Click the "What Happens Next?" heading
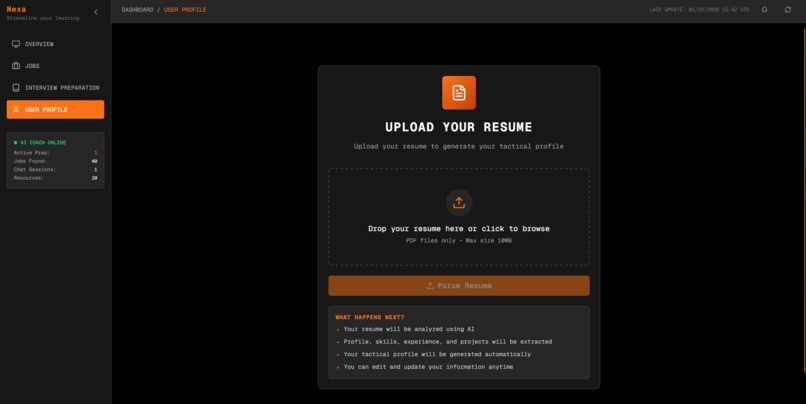 click(x=370, y=317)
